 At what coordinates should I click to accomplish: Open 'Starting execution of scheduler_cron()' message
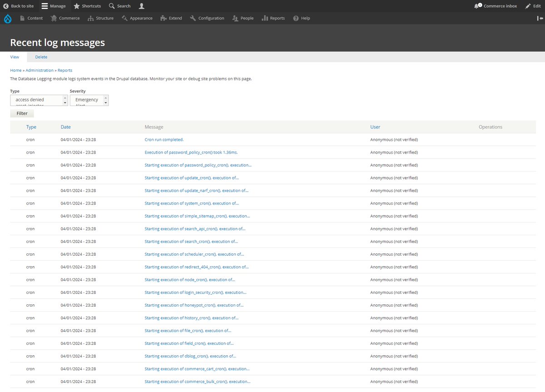tap(194, 254)
